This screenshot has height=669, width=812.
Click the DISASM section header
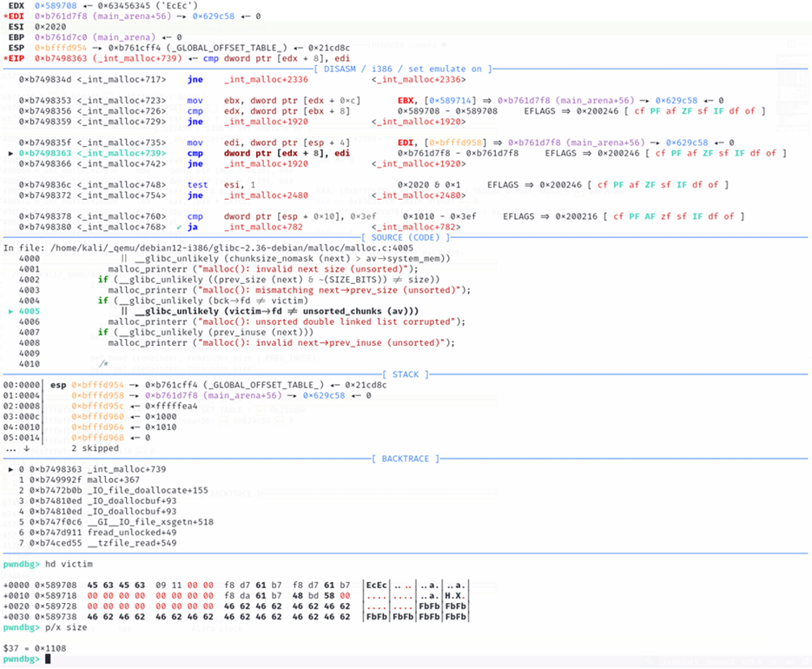point(402,69)
